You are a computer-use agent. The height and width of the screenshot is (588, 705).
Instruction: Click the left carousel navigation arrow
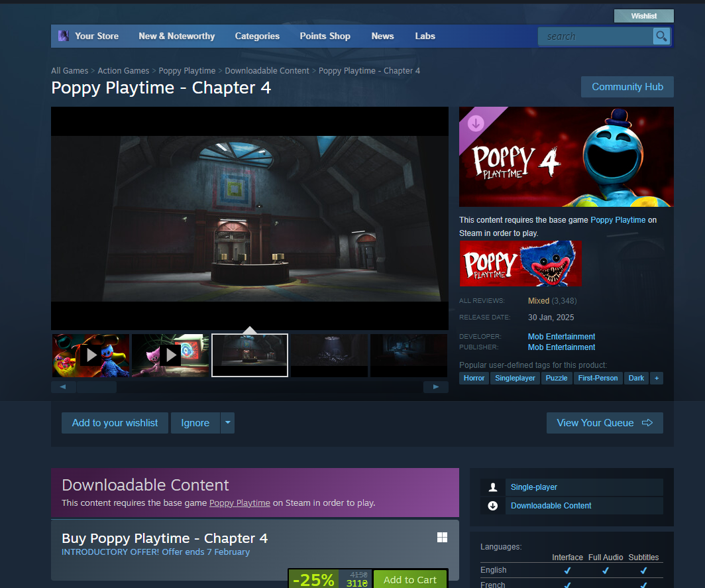[63, 386]
